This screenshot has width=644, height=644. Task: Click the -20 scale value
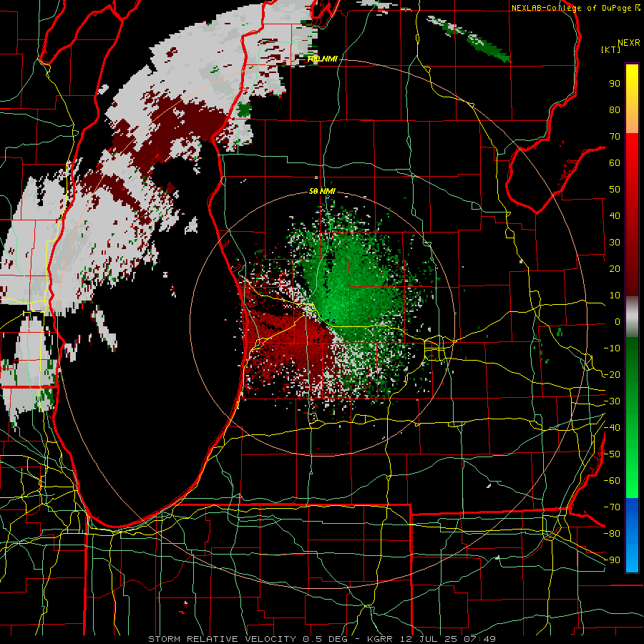click(x=612, y=375)
